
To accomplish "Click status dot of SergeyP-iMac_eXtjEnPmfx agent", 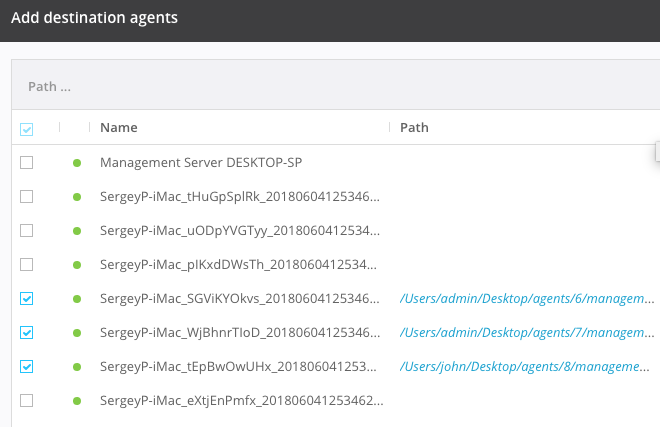I will point(77,400).
